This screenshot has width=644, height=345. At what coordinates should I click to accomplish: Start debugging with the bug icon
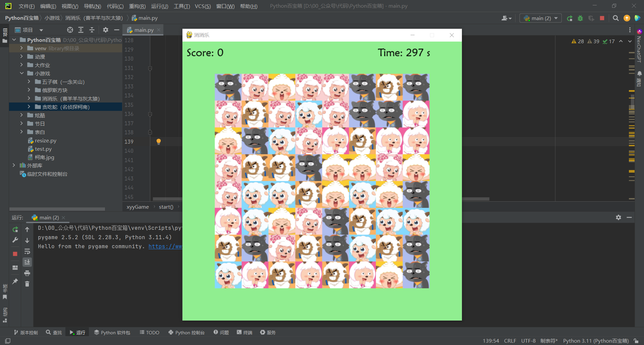point(580,18)
